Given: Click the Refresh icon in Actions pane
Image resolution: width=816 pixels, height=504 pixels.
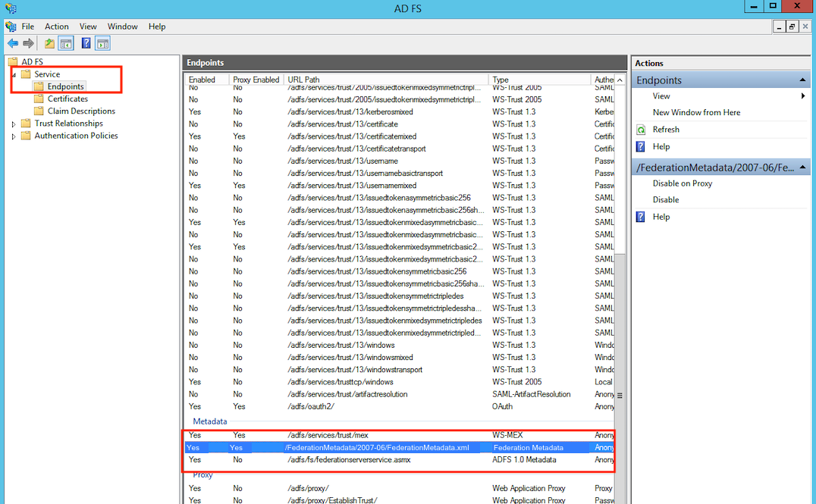Looking at the screenshot, I should (x=641, y=130).
